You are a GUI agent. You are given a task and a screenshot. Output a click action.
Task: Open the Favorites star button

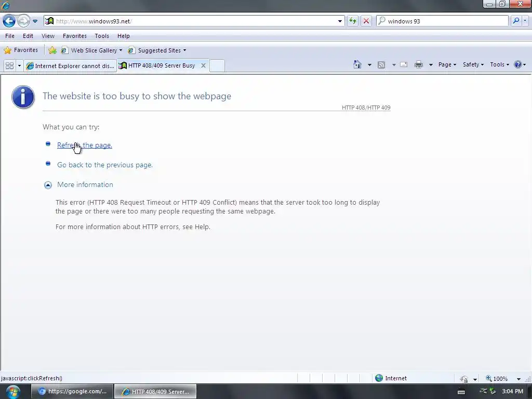coord(21,50)
